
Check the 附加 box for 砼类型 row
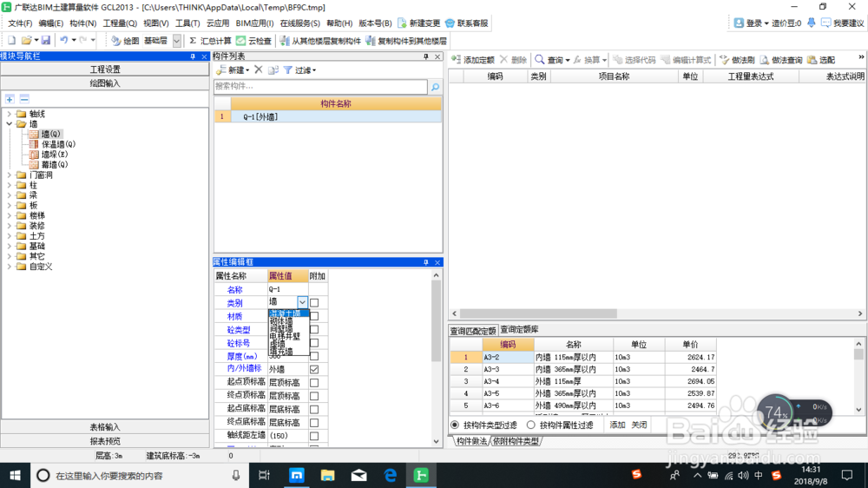(314, 330)
